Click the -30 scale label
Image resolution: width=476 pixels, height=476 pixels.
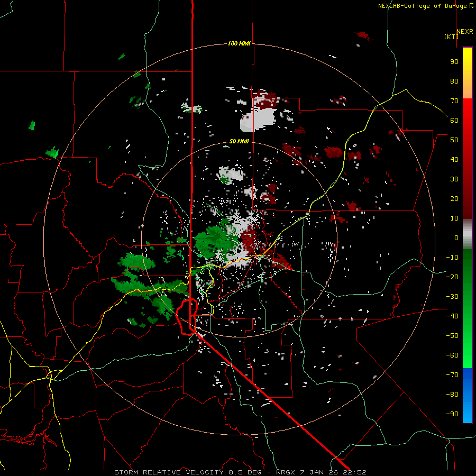(452, 297)
